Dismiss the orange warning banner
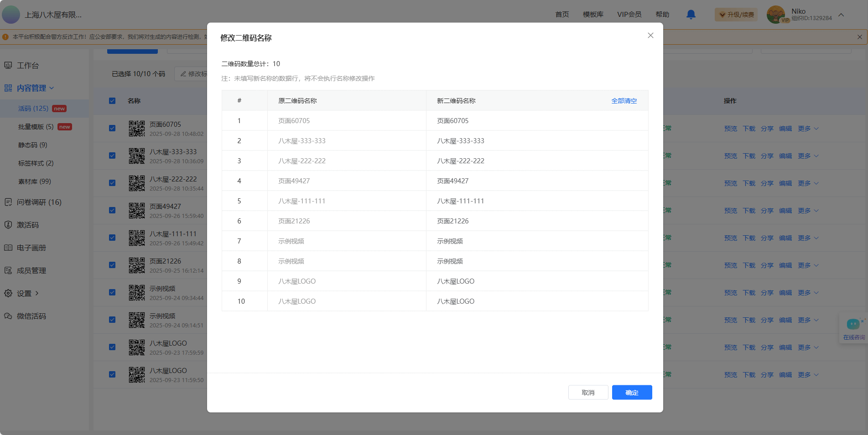 point(859,37)
